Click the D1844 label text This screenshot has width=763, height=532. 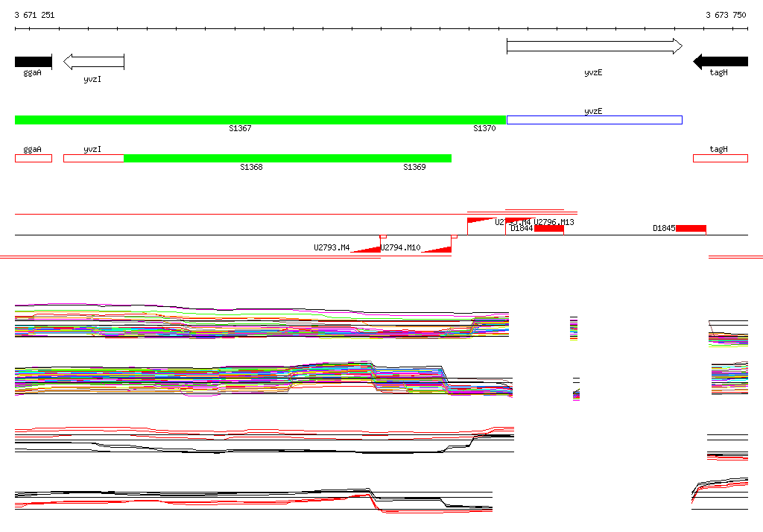pyautogui.click(x=522, y=228)
